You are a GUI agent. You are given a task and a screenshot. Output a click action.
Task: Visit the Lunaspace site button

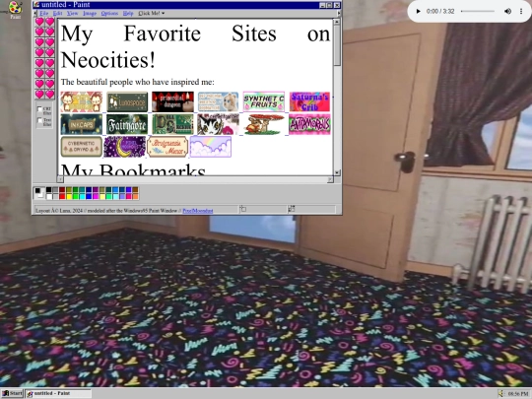tap(127, 101)
